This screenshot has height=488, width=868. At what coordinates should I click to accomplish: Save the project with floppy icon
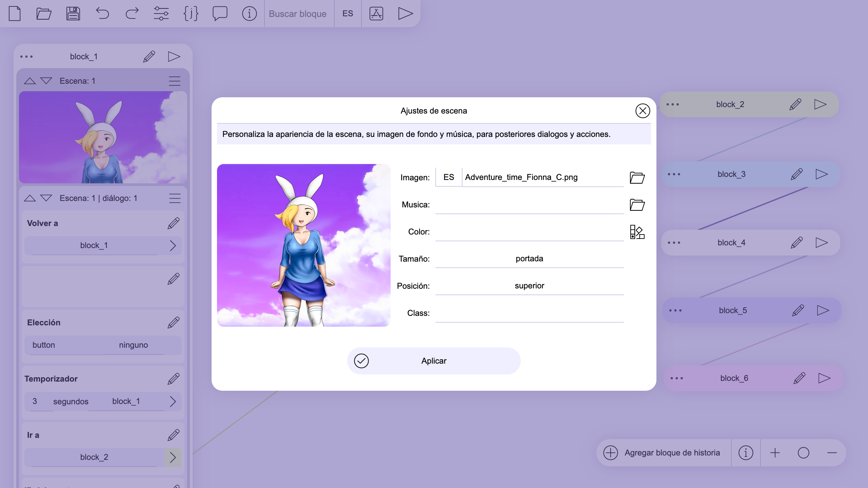[x=73, y=14]
